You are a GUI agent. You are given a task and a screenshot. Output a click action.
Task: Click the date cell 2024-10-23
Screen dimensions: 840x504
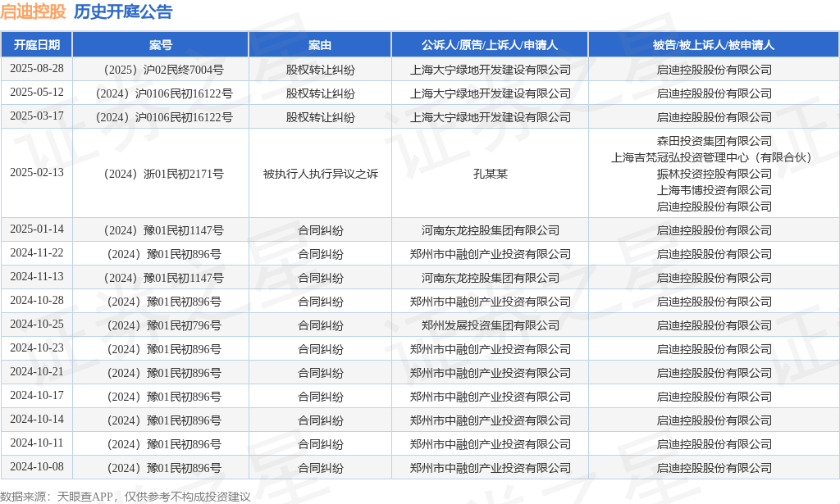[x=36, y=347]
